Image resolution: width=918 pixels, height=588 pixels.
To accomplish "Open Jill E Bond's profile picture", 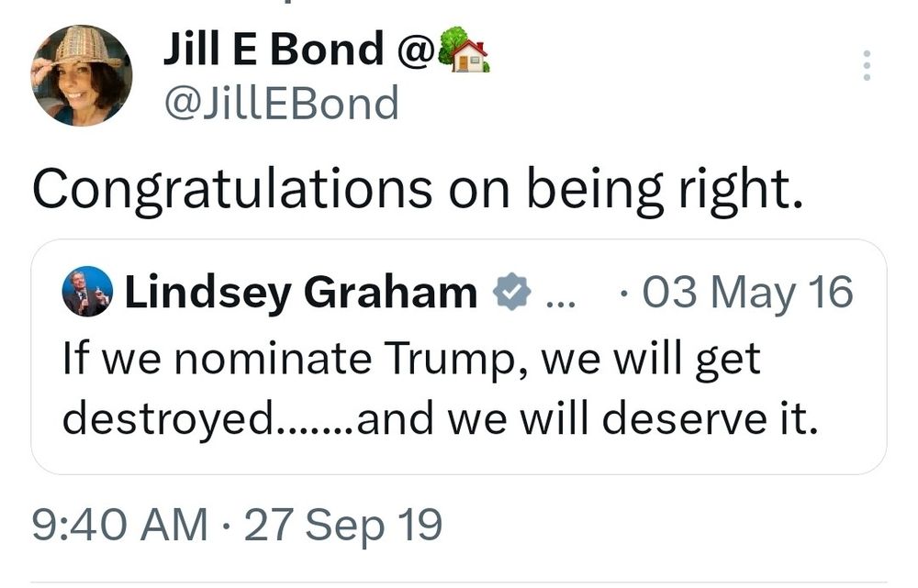I will [83, 75].
